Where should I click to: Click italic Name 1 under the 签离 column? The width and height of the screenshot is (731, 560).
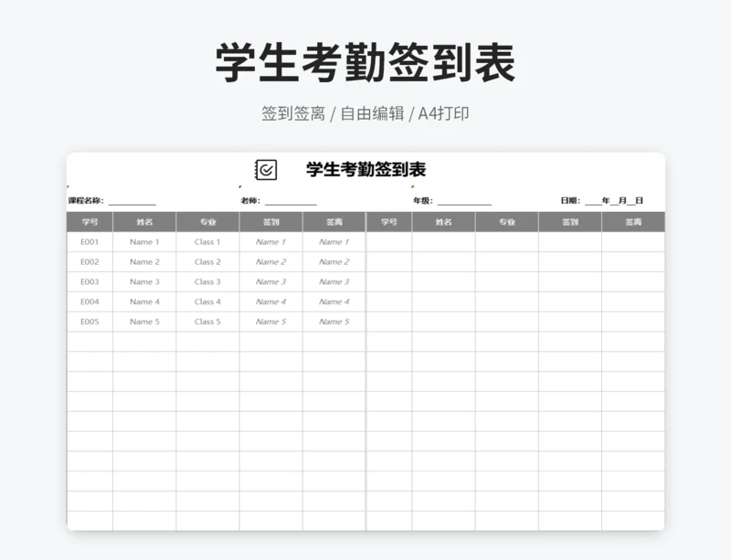point(334,242)
